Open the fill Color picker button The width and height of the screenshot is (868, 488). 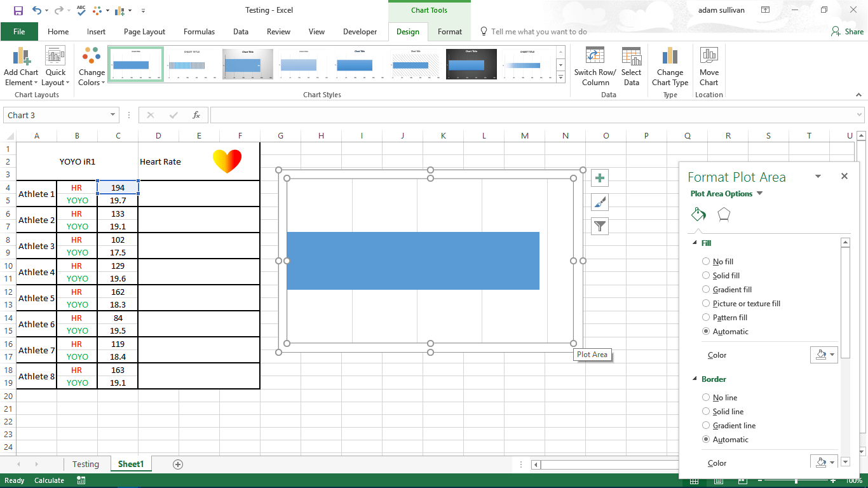pos(824,355)
